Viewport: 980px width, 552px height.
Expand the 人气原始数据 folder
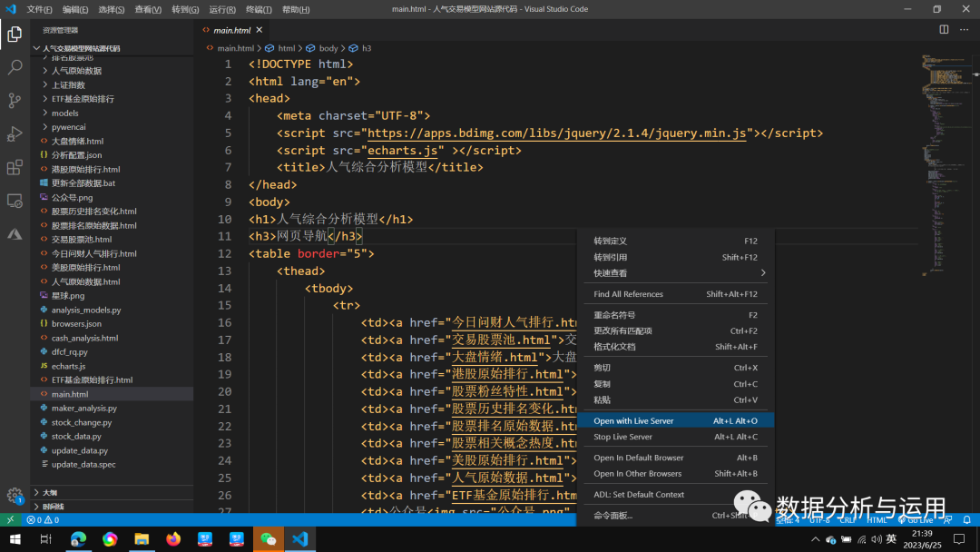coord(76,71)
